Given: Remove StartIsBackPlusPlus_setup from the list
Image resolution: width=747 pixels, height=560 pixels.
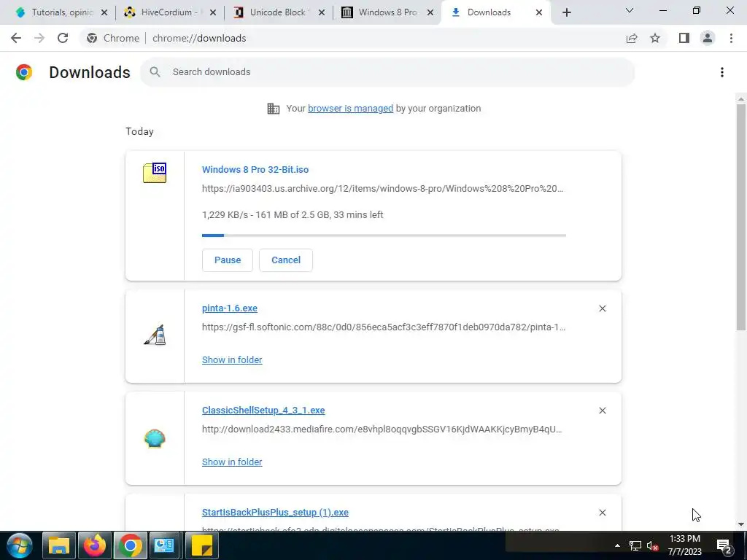Looking at the screenshot, I should pyautogui.click(x=602, y=513).
